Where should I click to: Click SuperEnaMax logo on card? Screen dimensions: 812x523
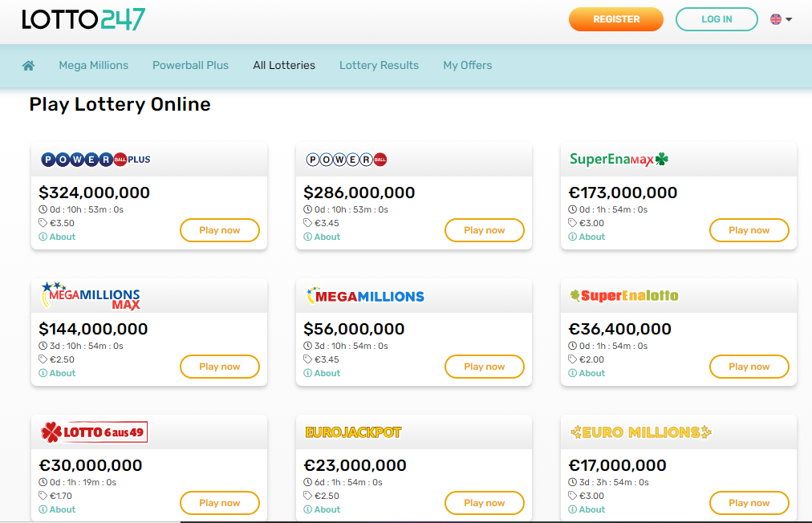(619, 160)
